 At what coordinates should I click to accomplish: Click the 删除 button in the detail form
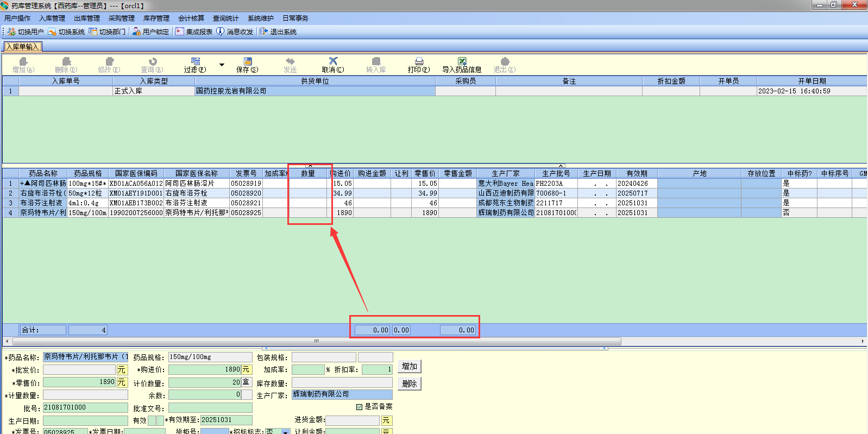click(x=410, y=383)
